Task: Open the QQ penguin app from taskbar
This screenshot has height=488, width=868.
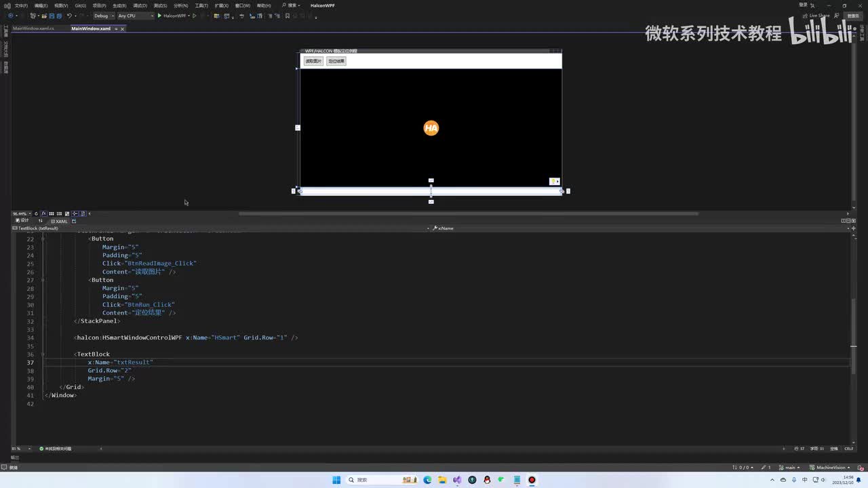Action: coord(487,480)
